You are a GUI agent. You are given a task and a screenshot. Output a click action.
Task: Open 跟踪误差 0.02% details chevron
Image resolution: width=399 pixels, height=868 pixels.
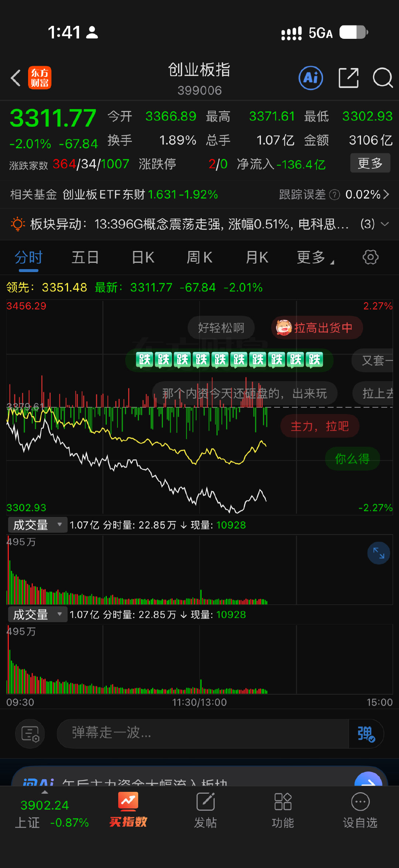pyautogui.click(x=386, y=194)
